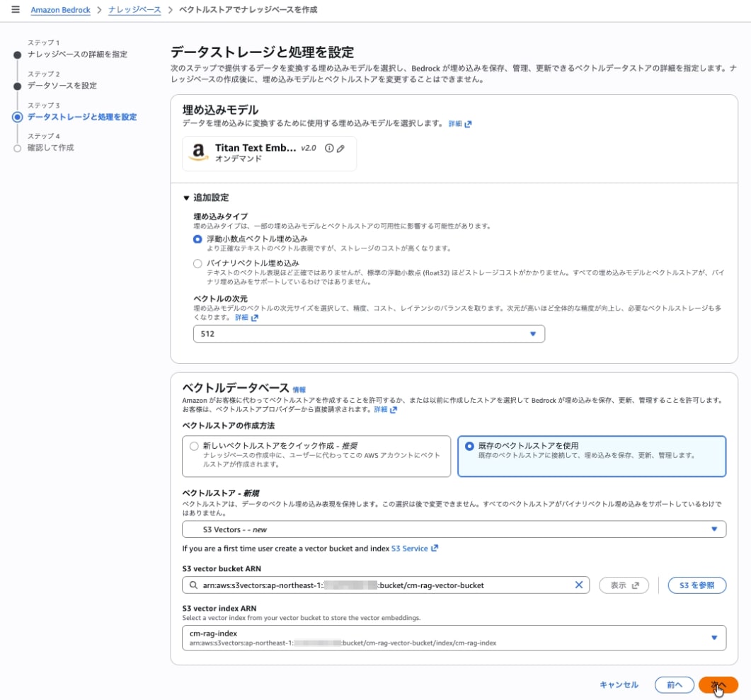
Task: Click the 情報 link next to ベクトルデータベース
Action: coord(299,389)
